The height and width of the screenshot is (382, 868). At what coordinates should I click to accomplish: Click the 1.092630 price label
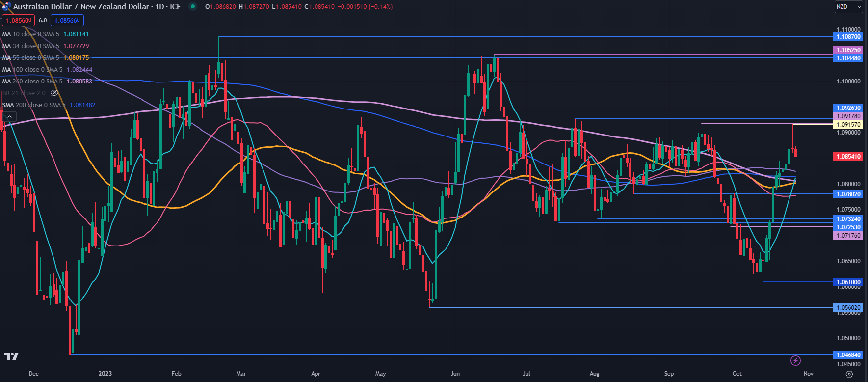click(848, 108)
